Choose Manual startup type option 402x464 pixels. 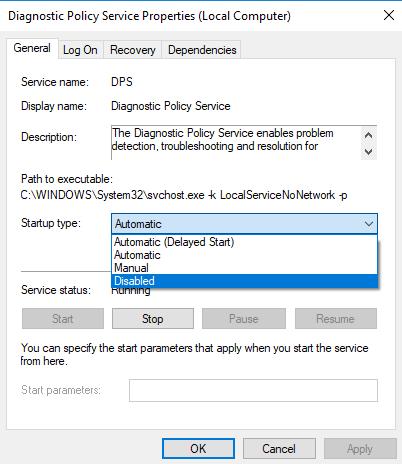pyautogui.click(x=244, y=268)
